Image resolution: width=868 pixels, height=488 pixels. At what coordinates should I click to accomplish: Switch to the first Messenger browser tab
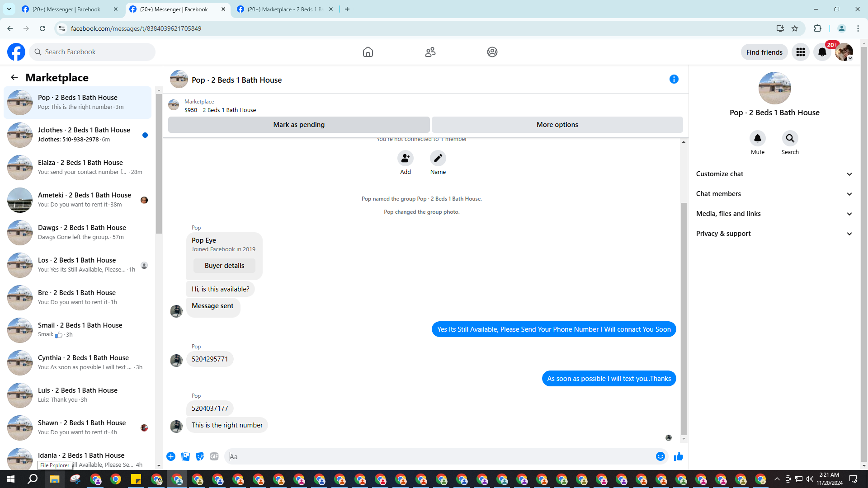70,9
